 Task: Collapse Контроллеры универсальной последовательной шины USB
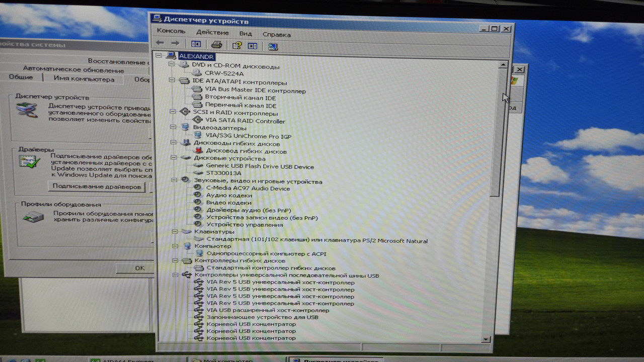click(x=175, y=275)
